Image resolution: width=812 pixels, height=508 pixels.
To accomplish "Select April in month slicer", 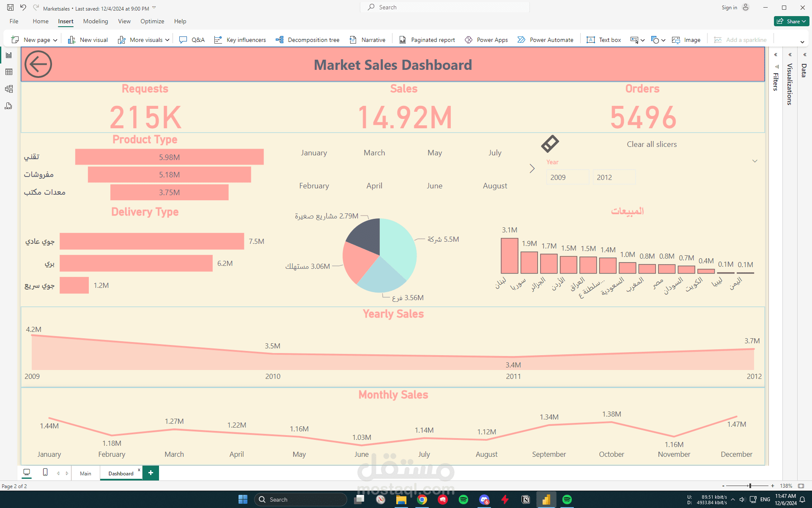I will click(x=374, y=186).
